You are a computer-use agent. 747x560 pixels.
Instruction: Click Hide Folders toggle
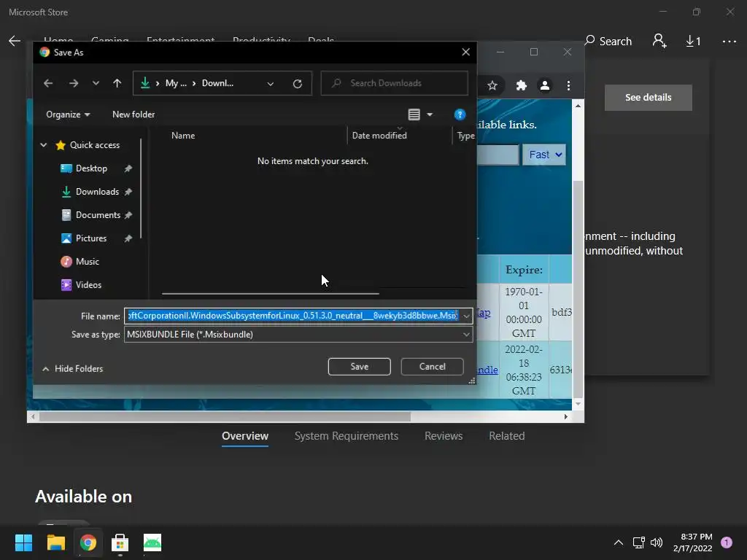tap(72, 368)
